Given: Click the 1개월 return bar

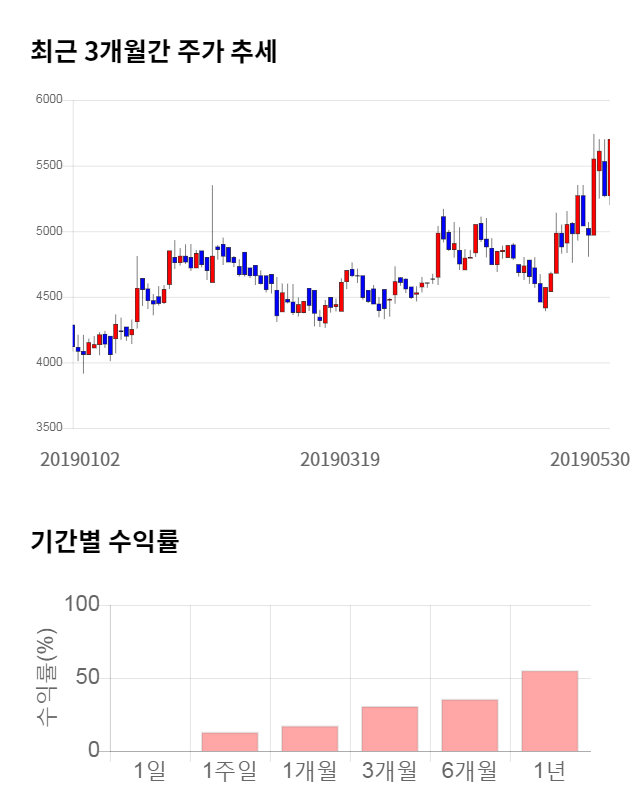Looking at the screenshot, I should point(310,739).
